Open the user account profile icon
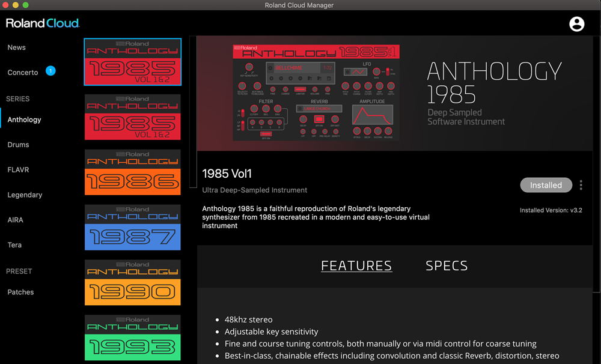This screenshot has height=364, width=601. (x=576, y=24)
